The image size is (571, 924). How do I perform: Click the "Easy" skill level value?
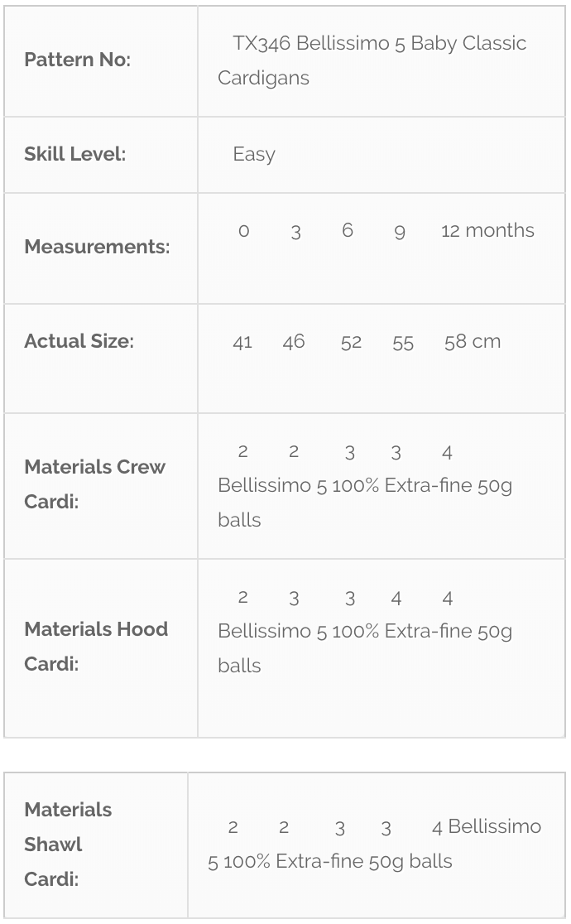[254, 155]
